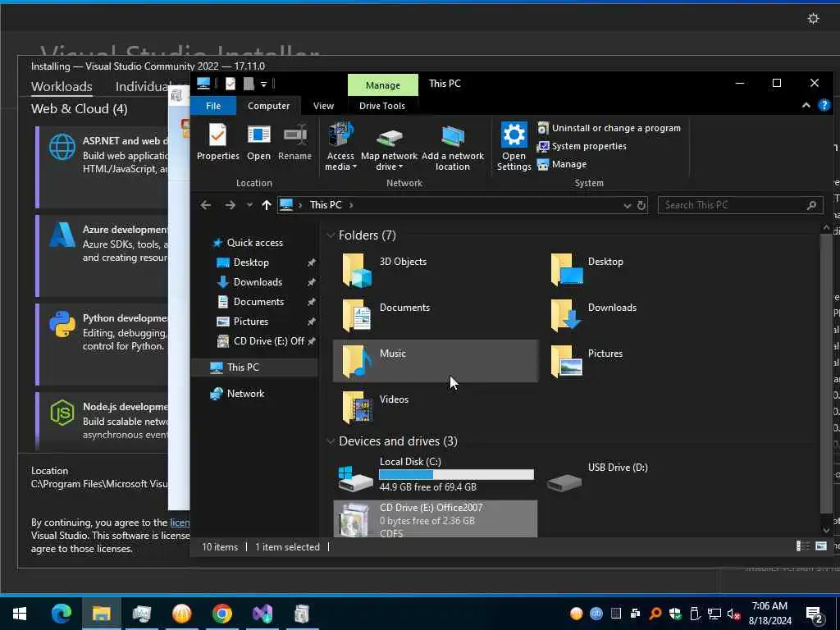Refresh the This PC view
The height and width of the screenshot is (630, 840).
[641, 205]
